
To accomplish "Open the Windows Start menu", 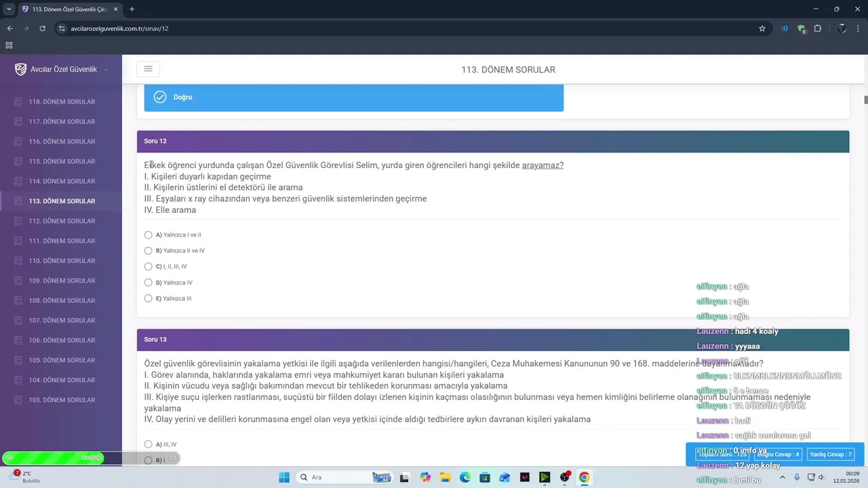I will pyautogui.click(x=284, y=477).
